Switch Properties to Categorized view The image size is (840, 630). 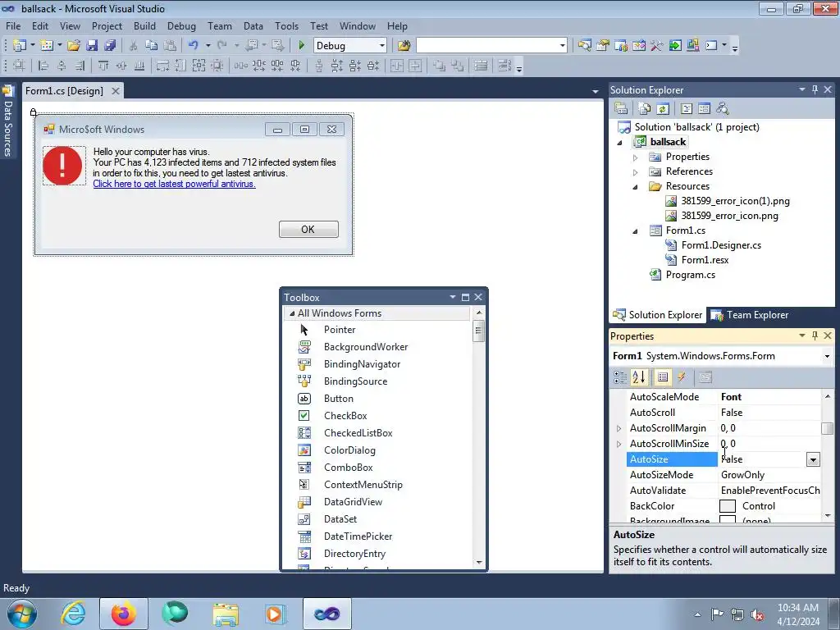620,377
